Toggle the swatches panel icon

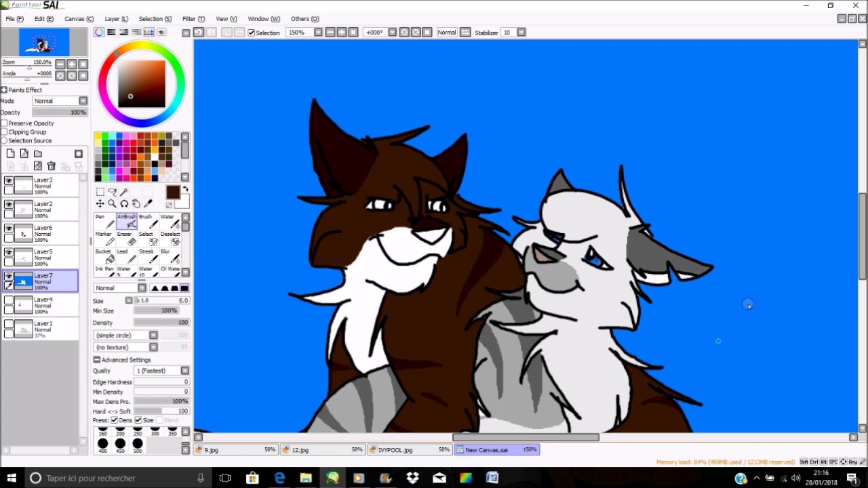pos(149,33)
